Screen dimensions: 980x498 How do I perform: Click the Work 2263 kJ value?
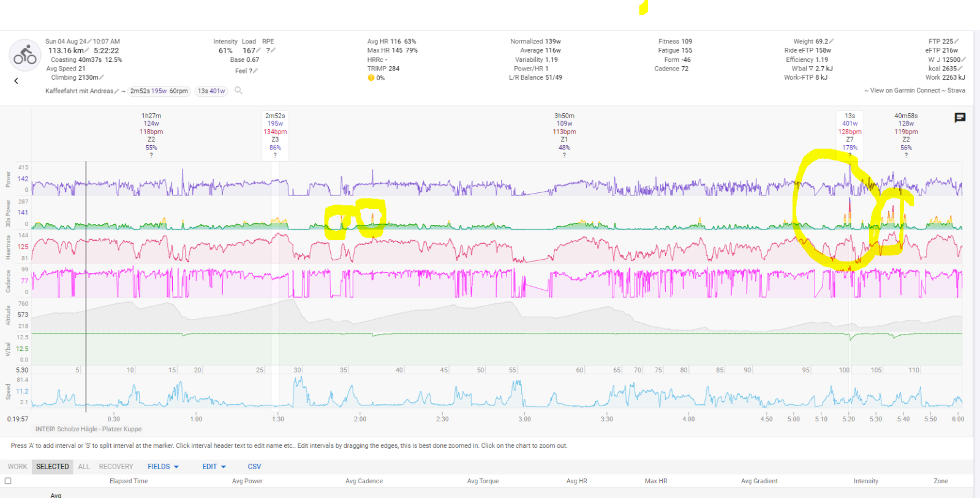(x=945, y=78)
